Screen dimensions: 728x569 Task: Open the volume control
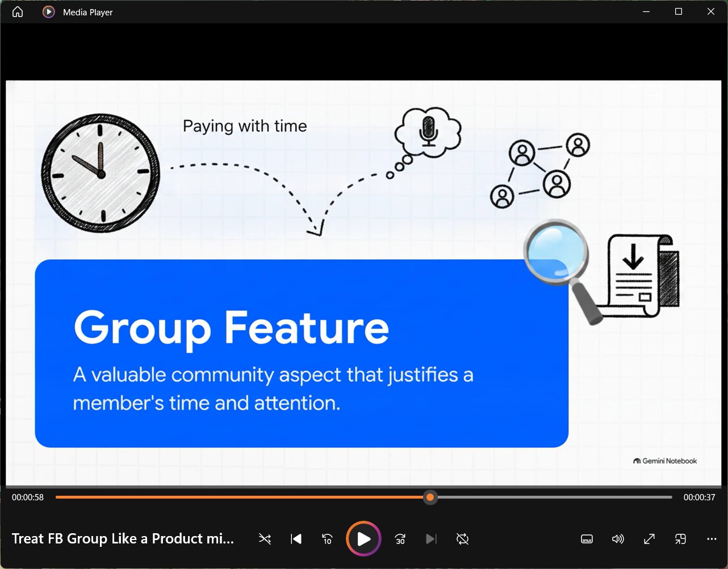(x=618, y=539)
